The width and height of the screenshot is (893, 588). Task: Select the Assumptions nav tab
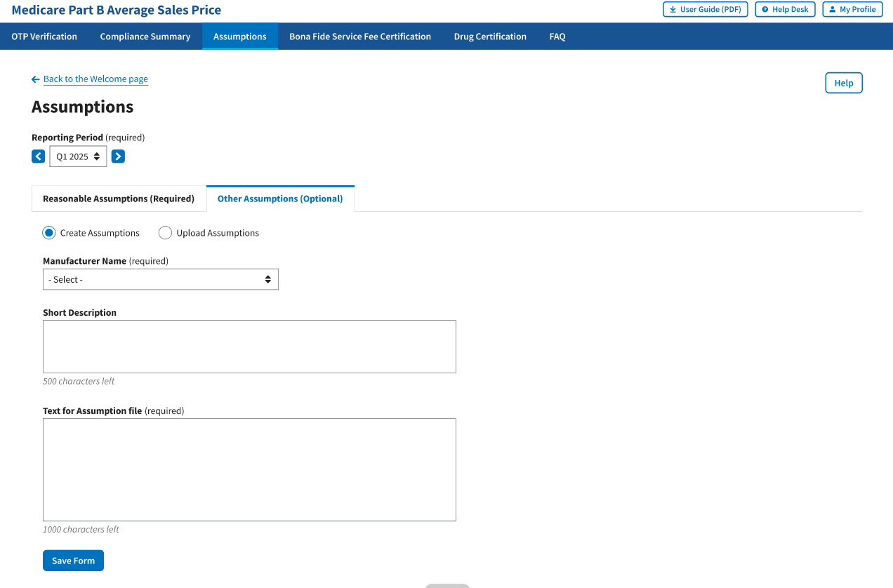coord(240,36)
